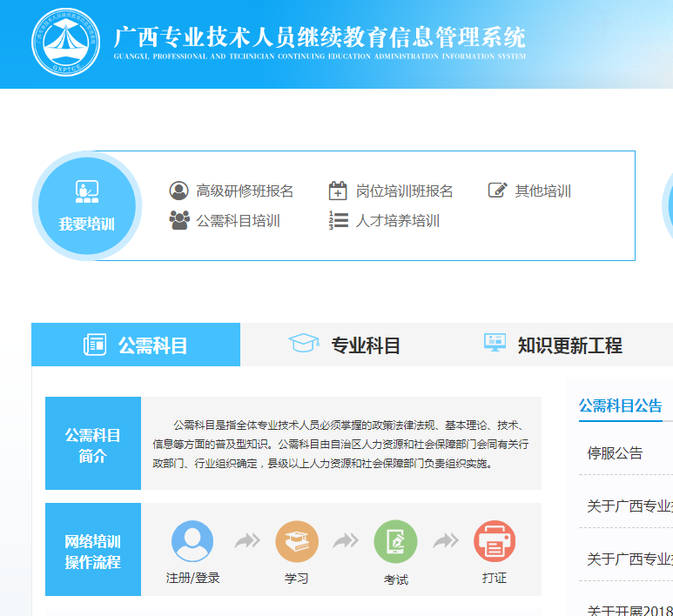Open the 停服公告 announcement

(x=615, y=453)
